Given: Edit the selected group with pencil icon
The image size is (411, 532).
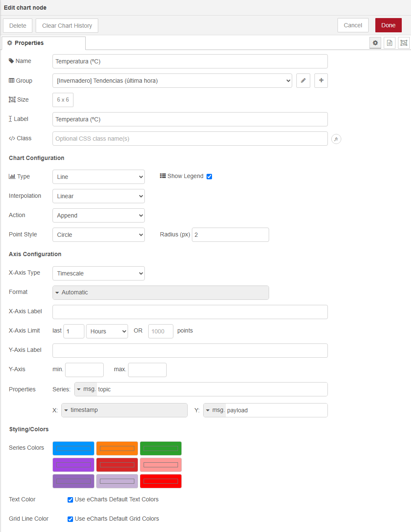Looking at the screenshot, I should 303,81.
